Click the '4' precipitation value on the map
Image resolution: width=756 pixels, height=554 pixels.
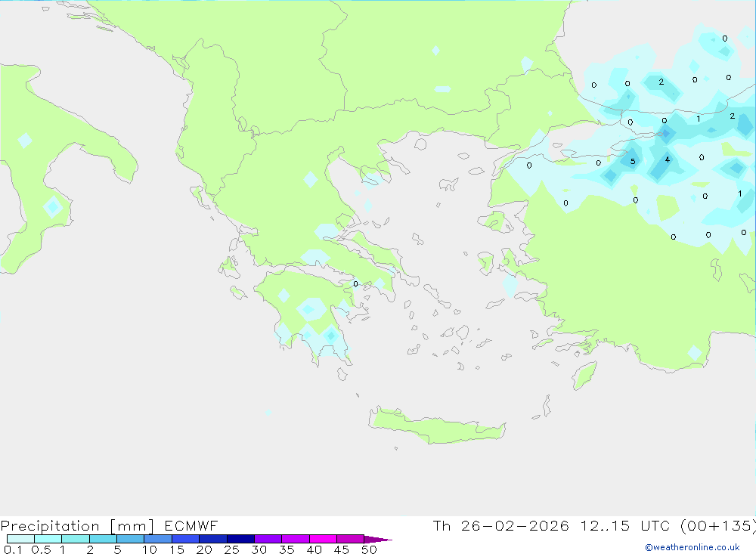tap(668, 159)
